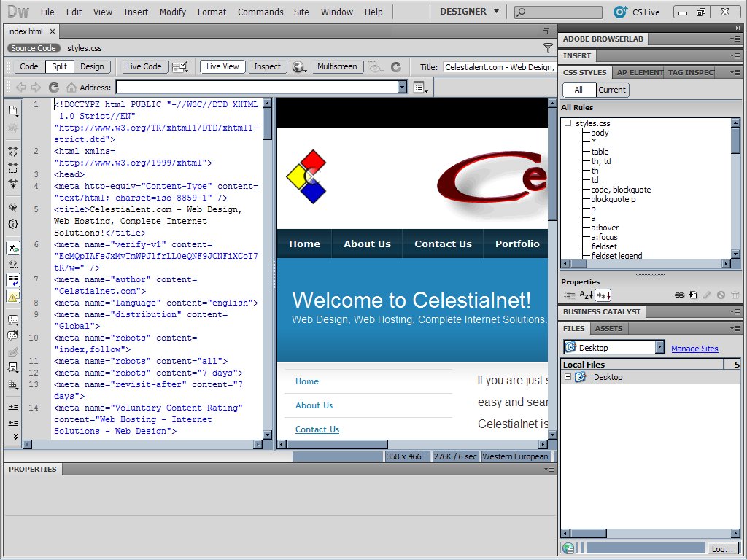Toggle Live View button
Viewport: 747px width, 560px height.
tap(222, 66)
